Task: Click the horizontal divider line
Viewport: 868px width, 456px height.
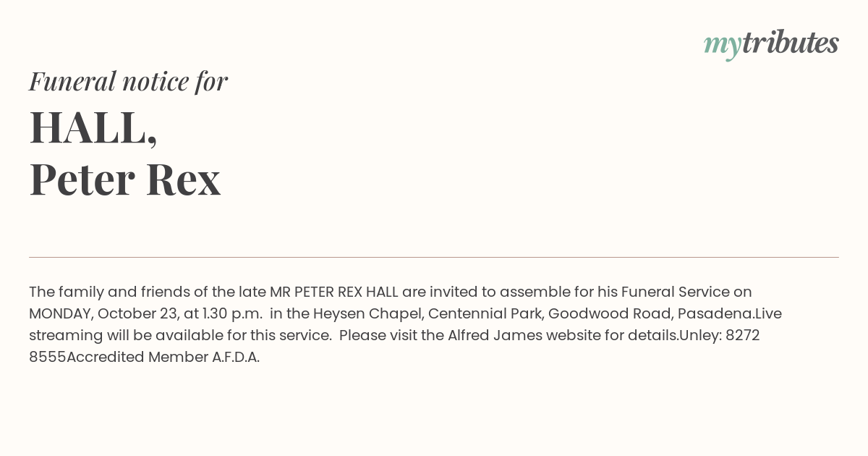Action: pyautogui.click(x=434, y=257)
